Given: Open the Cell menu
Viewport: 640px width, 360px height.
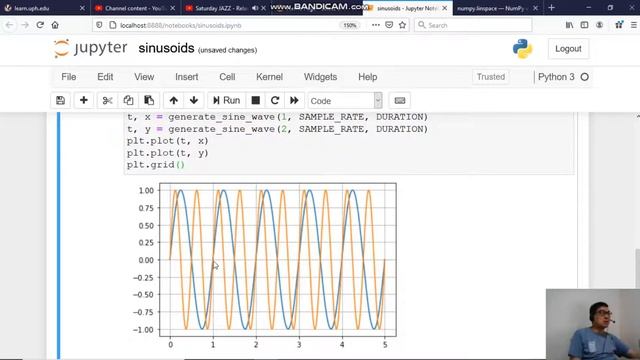Looking at the screenshot, I should [x=227, y=77].
